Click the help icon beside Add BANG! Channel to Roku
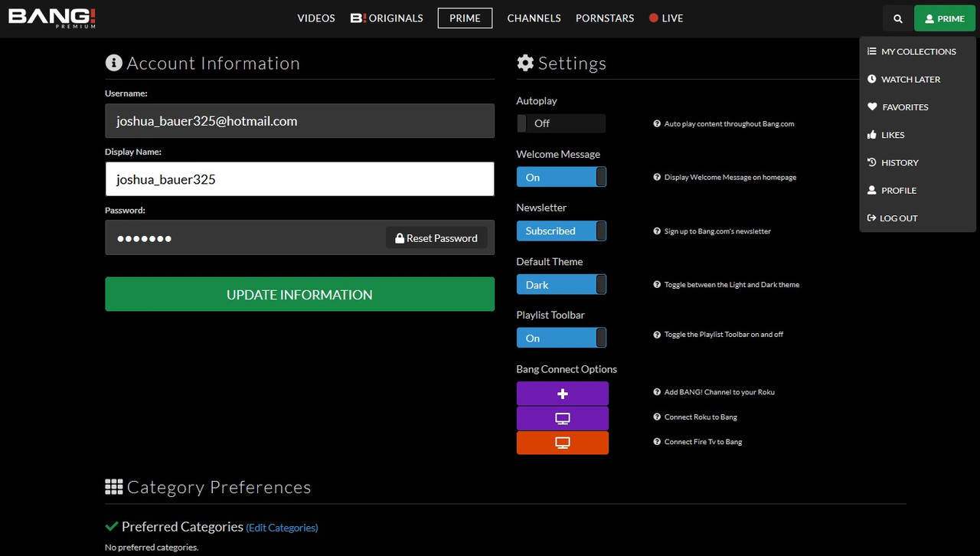 click(657, 391)
